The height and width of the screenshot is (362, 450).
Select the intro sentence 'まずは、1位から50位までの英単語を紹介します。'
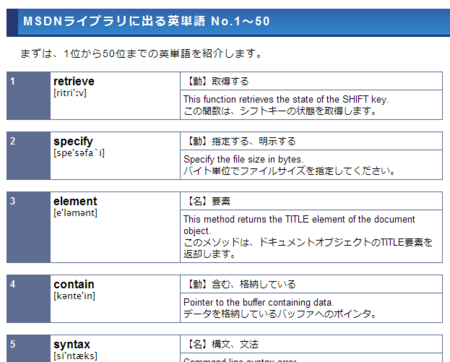[141, 54]
